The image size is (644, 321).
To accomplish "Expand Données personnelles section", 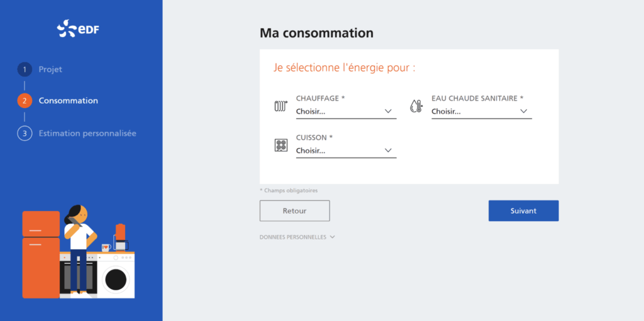I will [297, 237].
